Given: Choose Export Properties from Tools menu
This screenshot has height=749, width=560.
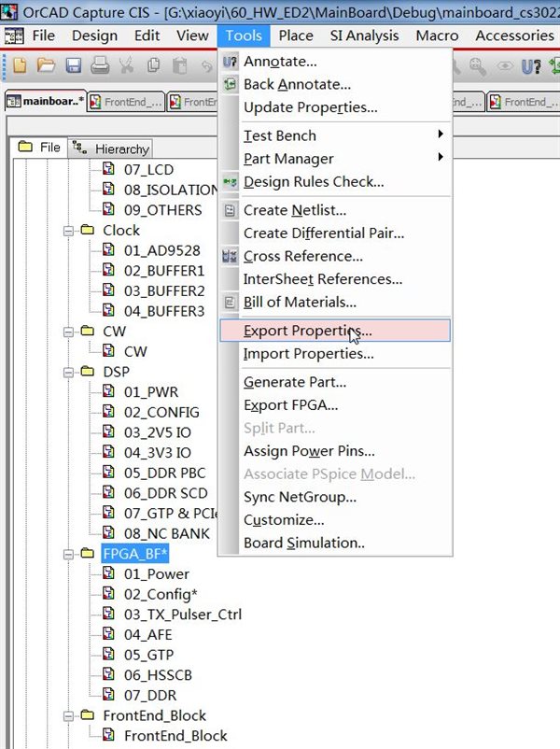Looking at the screenshot, I should tap(307, 331).
